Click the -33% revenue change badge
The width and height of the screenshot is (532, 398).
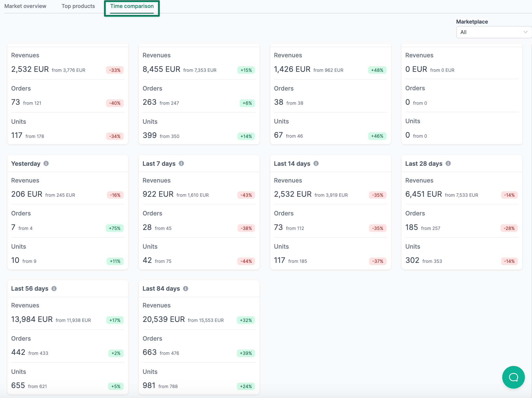tap(115, 70)
